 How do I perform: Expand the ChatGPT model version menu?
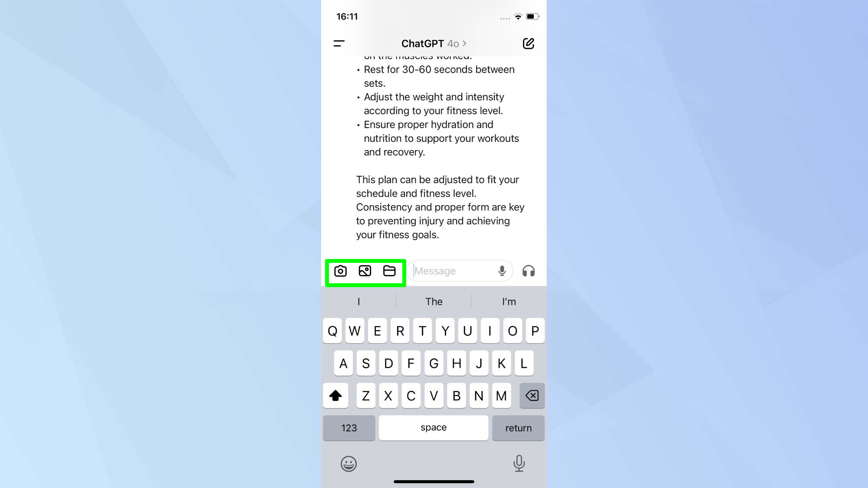[x=434, y=43]
